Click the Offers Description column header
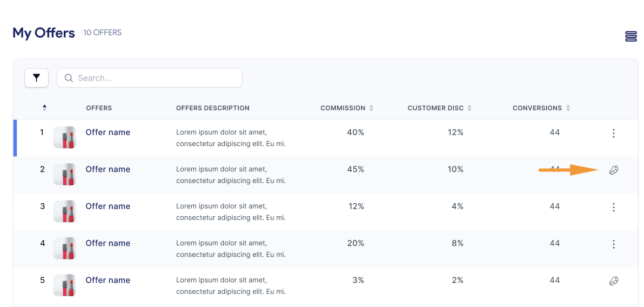644x307 pixels. click(212, 108)
